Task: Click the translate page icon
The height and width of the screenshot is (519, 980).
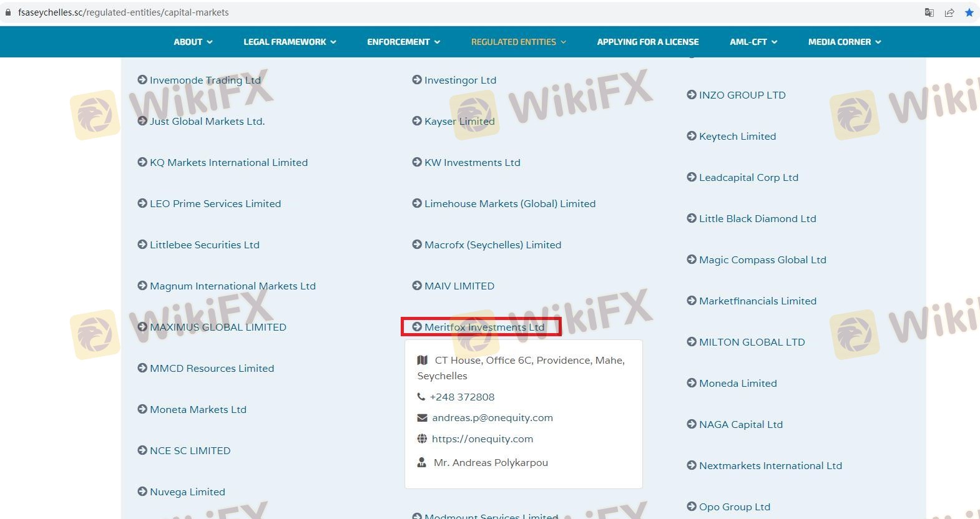Action: coord(929,12)
